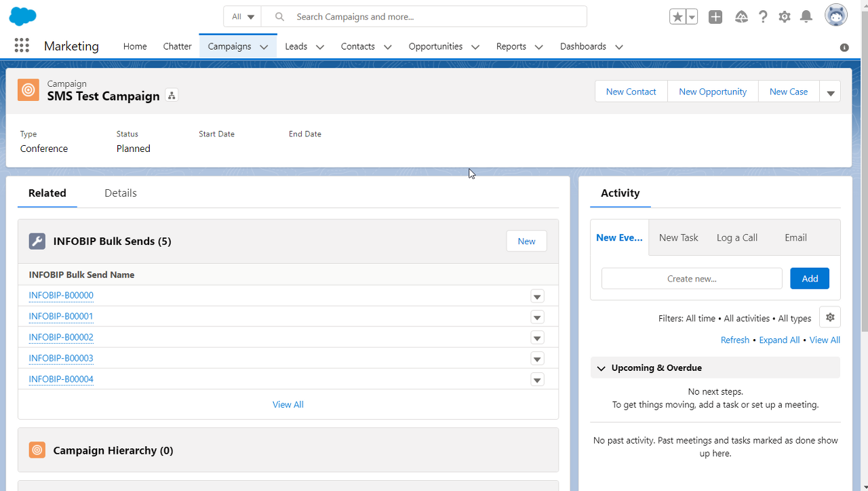Open the App Launcher grid icon

[x=22, y=45]
